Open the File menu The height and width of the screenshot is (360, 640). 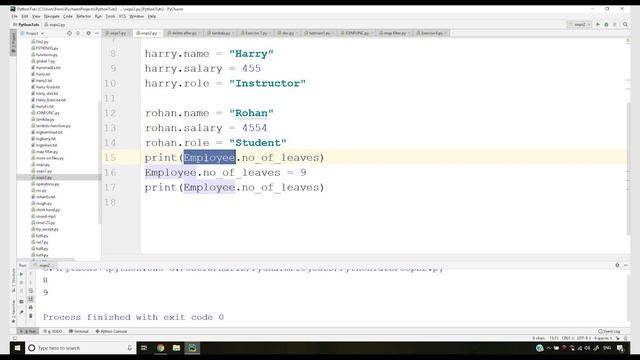point(14,16)
